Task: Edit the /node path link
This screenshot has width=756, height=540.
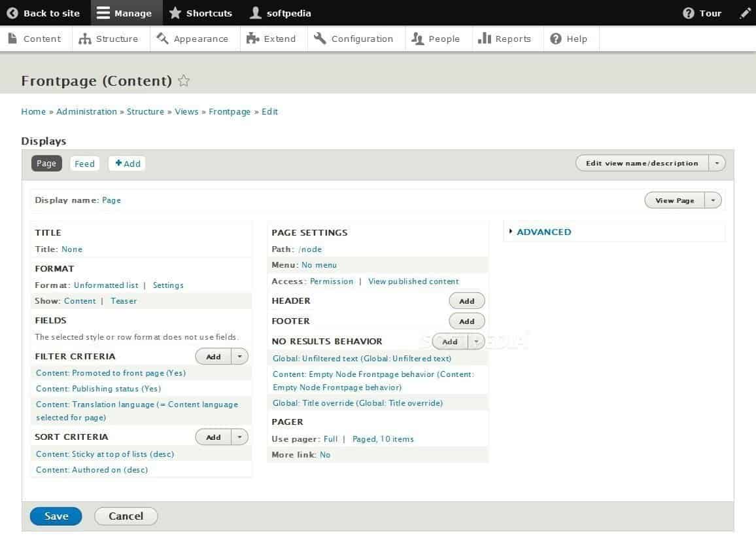Action: coord(310,249)
